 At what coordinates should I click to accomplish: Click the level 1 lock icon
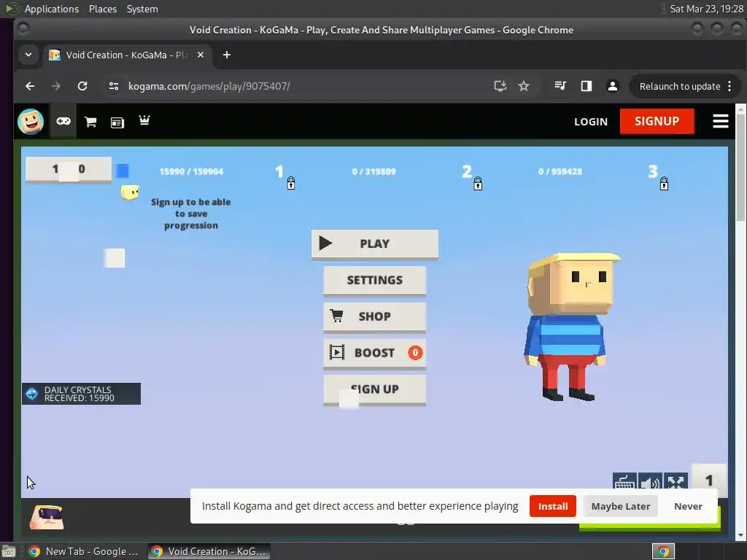tap(290, 183)
